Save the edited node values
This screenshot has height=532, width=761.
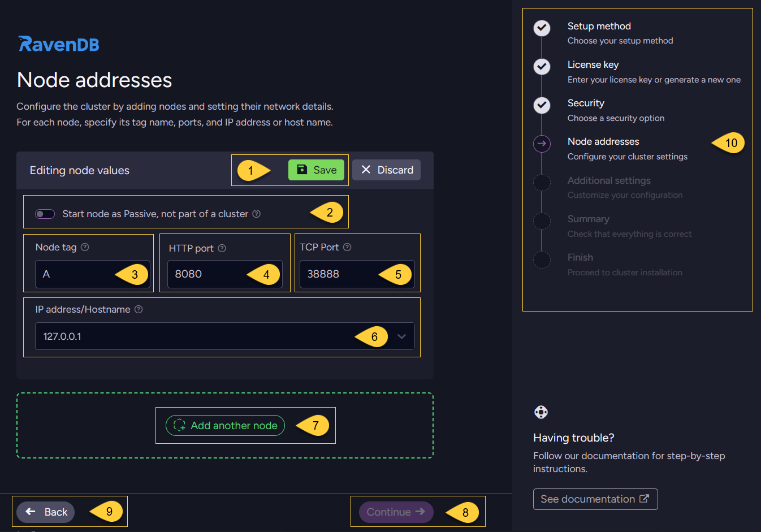click(316, 170)
